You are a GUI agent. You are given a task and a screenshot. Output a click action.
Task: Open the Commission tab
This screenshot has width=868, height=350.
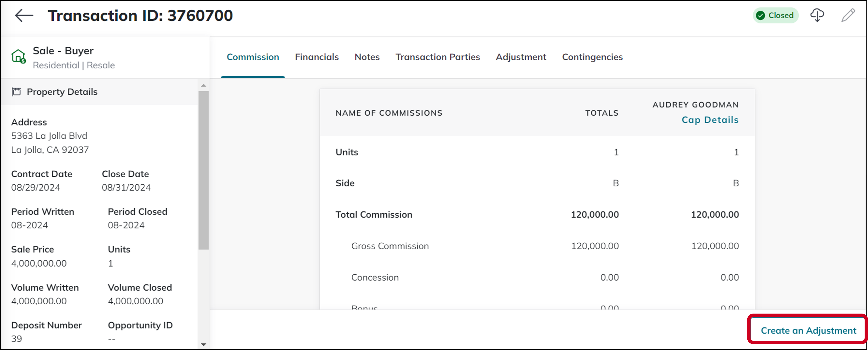[x=253, y=57]
